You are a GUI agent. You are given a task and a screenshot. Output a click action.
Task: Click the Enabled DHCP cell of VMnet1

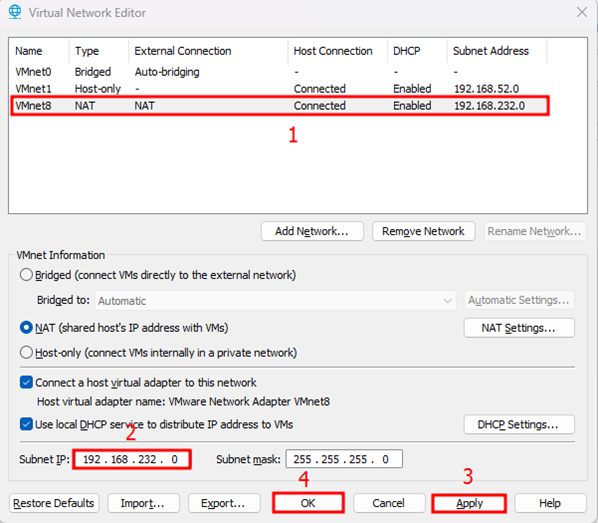click(412, 89)
